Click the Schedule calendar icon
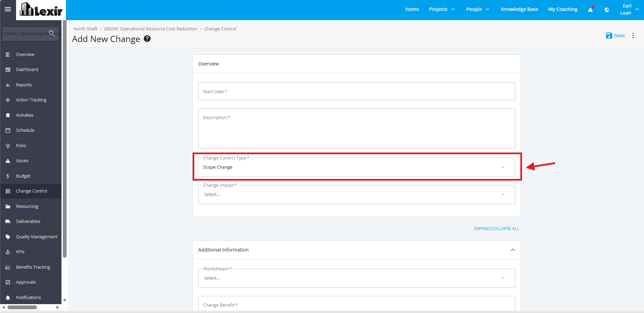Screen dimensions: 644x313 pyautogui.click(x=8, y=130)
